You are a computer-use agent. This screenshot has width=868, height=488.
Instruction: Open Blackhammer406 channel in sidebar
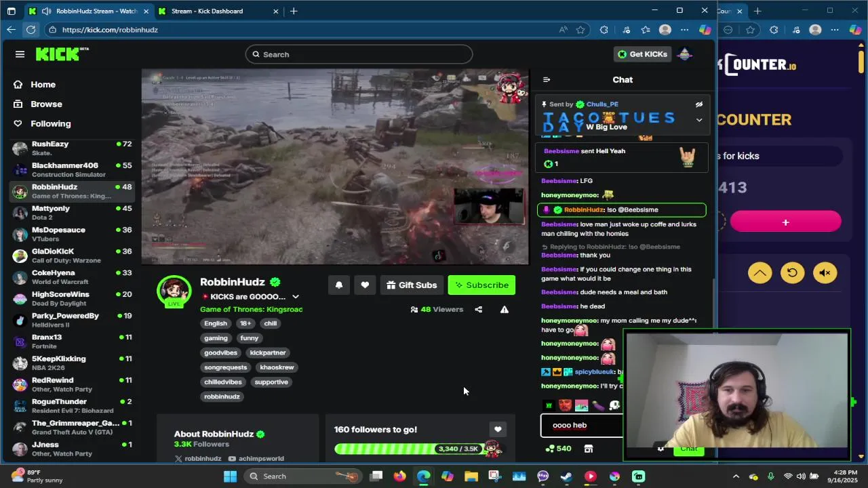(x=72, y=169)
